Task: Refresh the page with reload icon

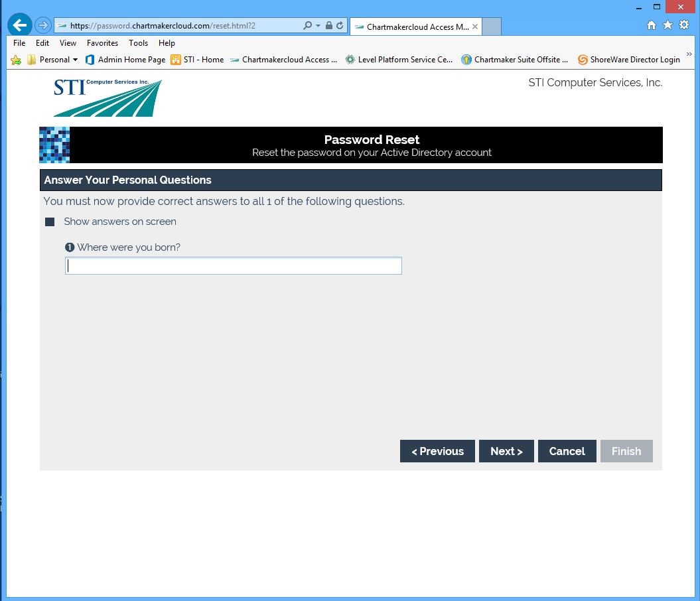Action: [x=340, y=26]
